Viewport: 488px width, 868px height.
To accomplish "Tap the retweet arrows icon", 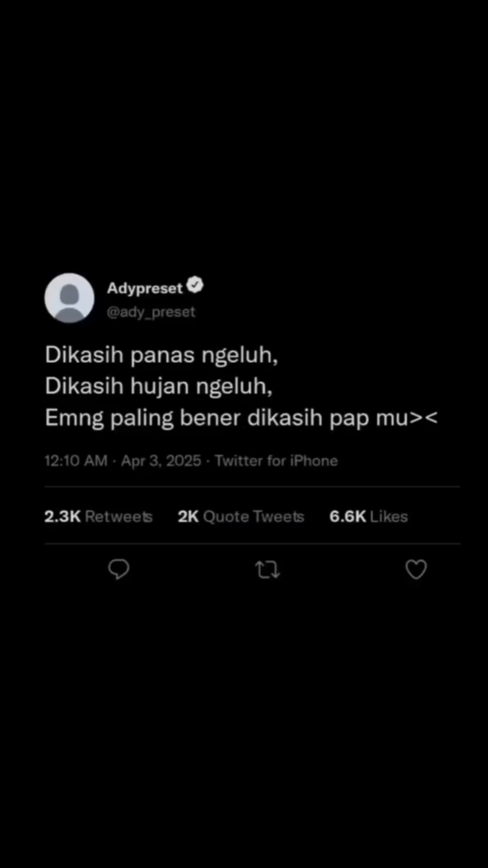I will coord(268,570).
